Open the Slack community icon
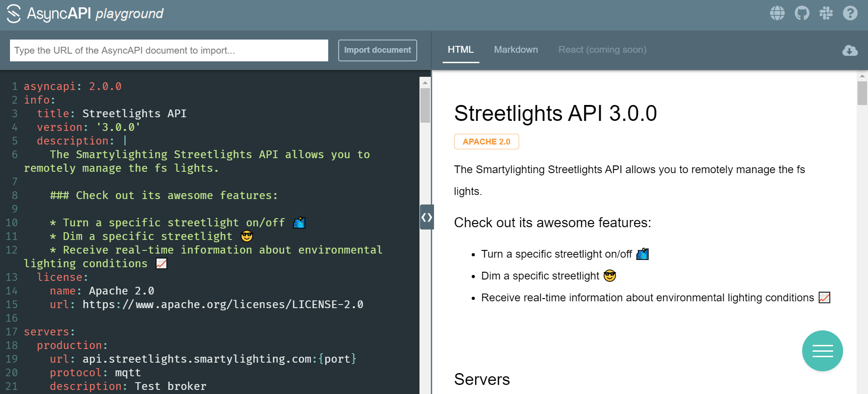The image size is (868, 394). pyautogui.click(x=826, y=13)
